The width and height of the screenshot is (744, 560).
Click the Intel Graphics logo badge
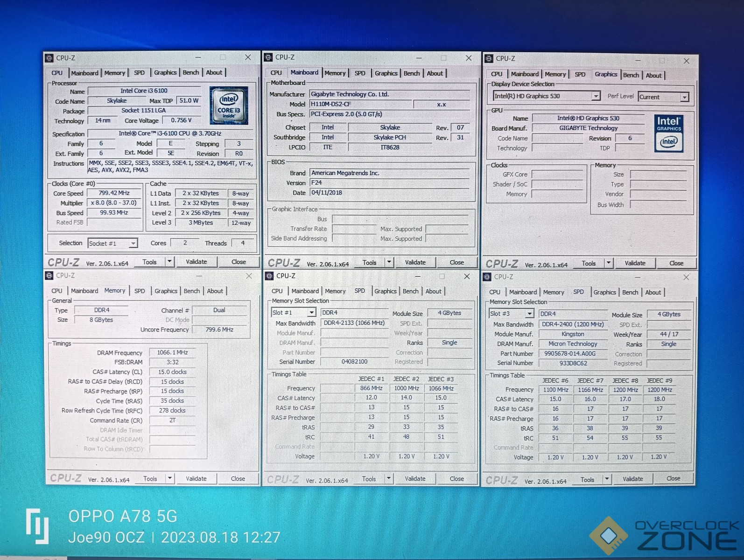tap(669, 133)
